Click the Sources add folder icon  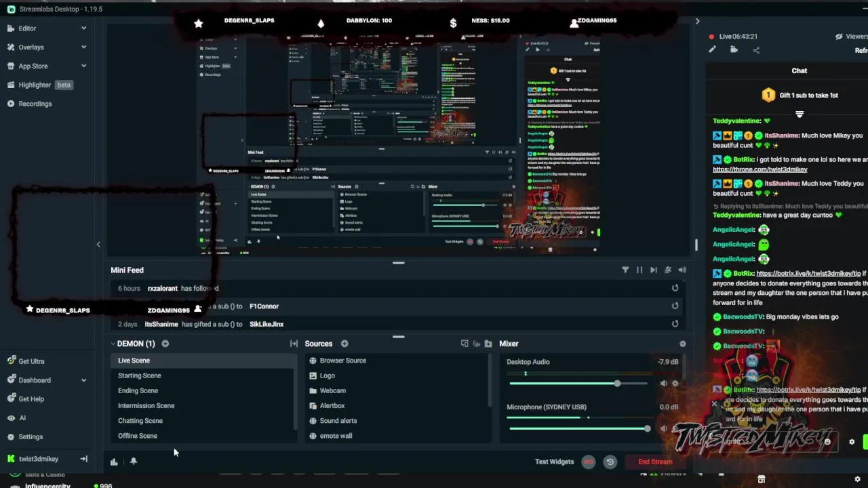click(x=488, y=344)
